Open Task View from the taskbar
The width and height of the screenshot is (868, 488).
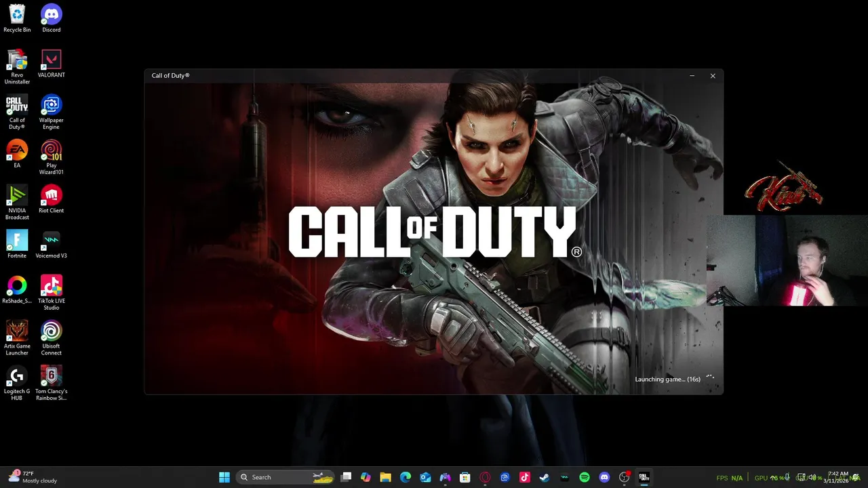pyautogui.click(x=346, y=477)
